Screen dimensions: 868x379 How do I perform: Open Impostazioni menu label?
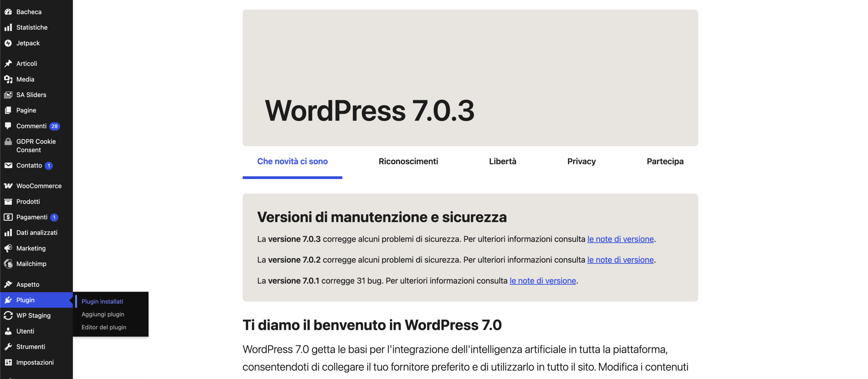pyautogui.click(x=35, y=362)
